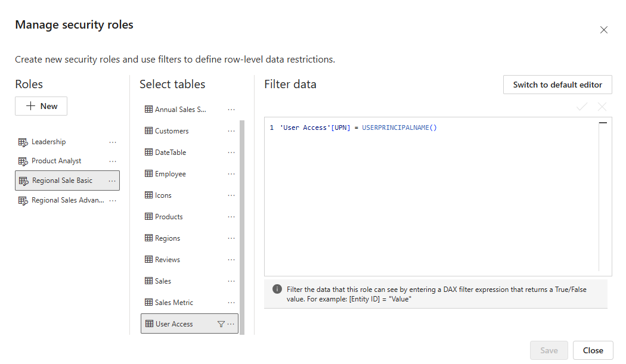Open more options for Sales Metric table
626x364 pixels.
231,303
